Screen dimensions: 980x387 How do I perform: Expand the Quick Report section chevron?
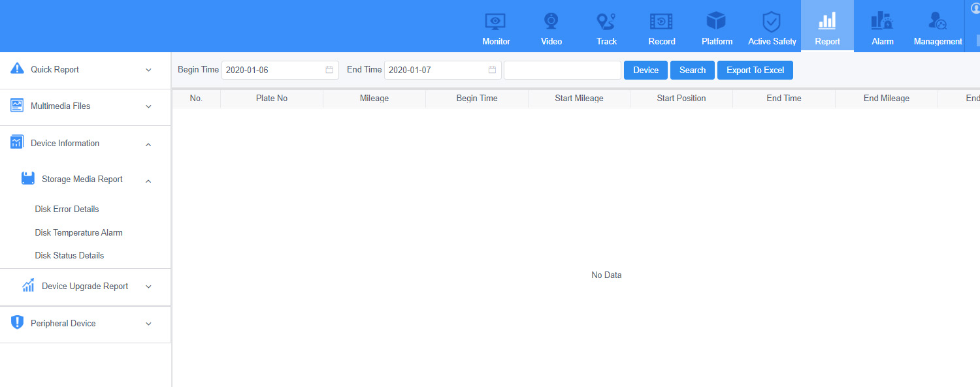pyautogui.click(x=148, y=70)
